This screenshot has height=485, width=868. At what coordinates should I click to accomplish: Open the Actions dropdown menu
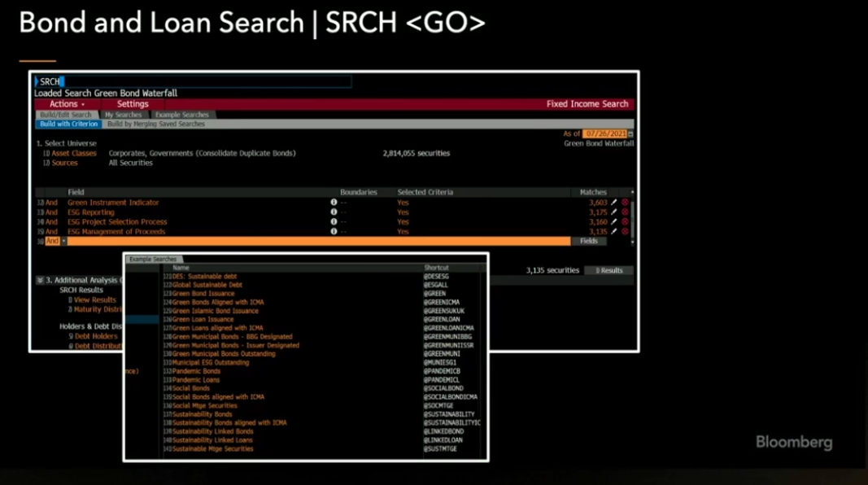pos(67,104)
